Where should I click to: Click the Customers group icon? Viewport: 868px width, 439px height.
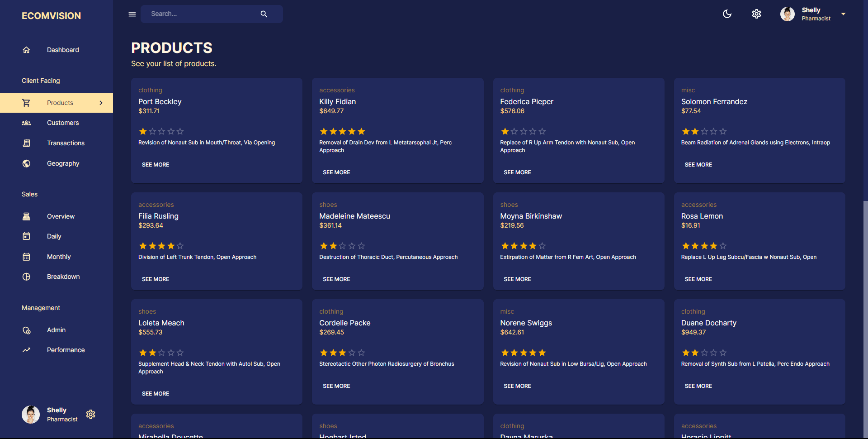[27, 123]
